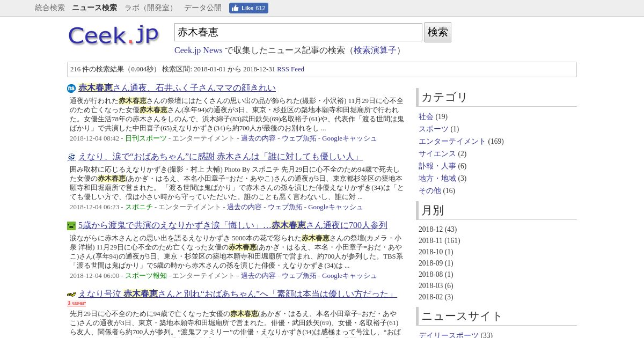Open the RSS Feed link
This screenshot has width=644, height=338.
(290, 69)
